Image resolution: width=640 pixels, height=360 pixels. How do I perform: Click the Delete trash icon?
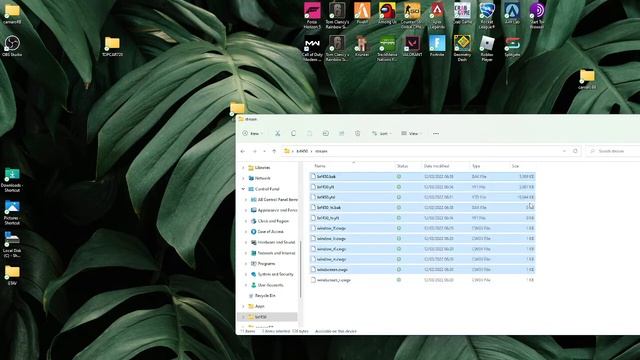358,133
